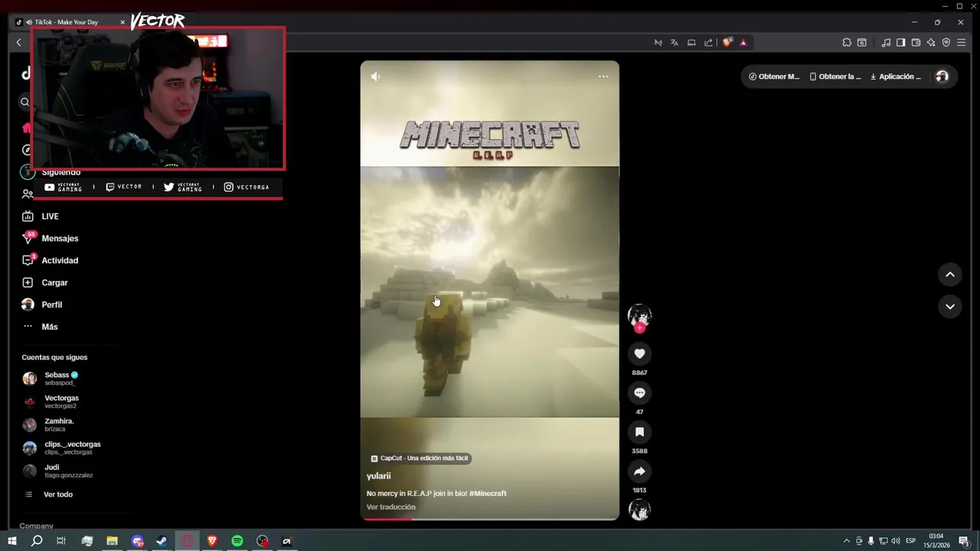
Task: Like the video with heart icon
Action: coord(639,354)
